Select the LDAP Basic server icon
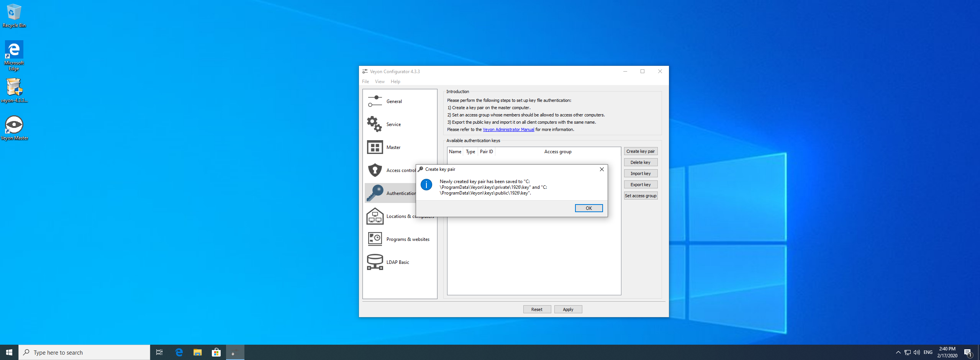 (x=375, y=262)
